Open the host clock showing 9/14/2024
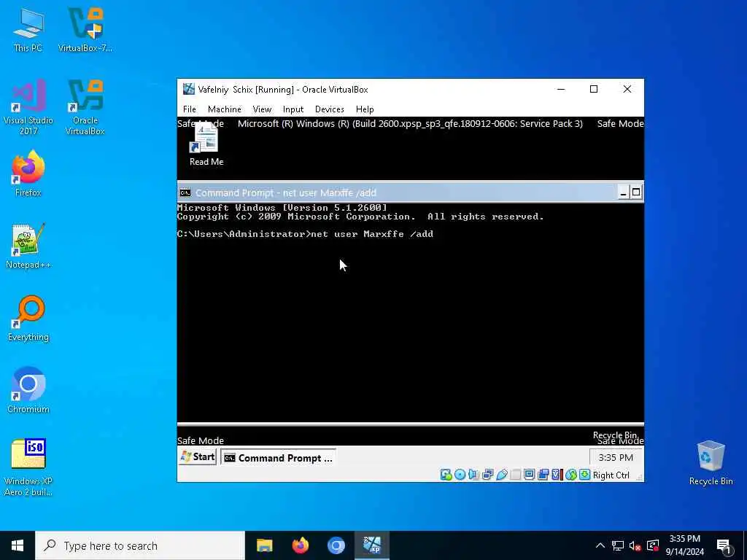The height and width of the screenshot is (560, 747). (x=684, y=545)
